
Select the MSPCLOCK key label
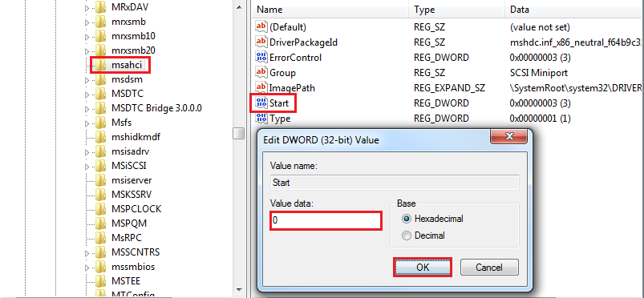[x=136, y=209]
